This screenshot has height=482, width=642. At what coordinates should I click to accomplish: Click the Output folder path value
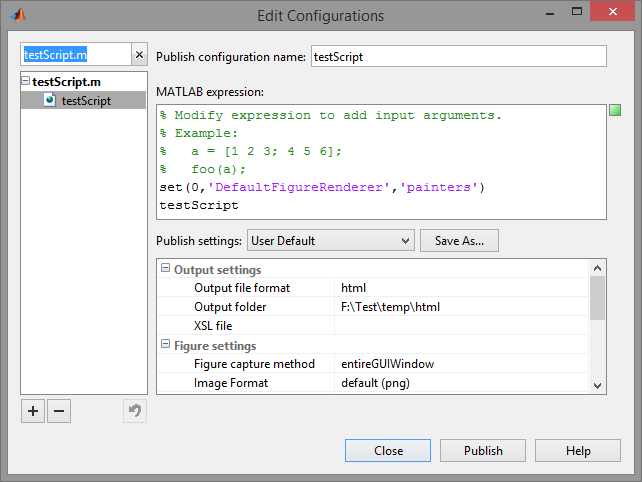pos(461,306)
